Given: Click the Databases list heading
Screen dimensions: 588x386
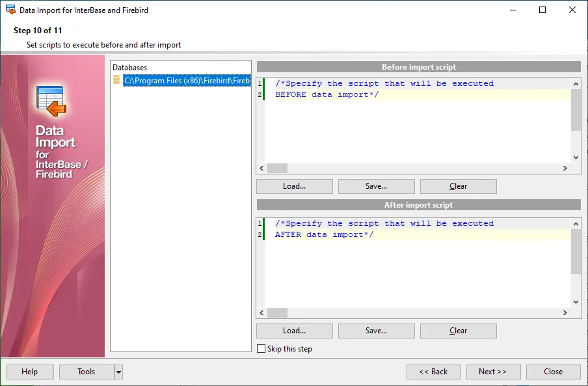Looking at the screenshot, I should point(129,68).
